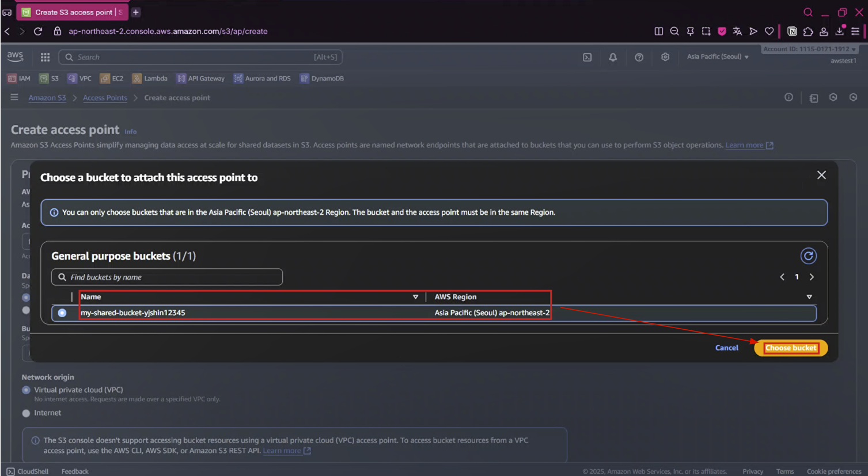The image size is (868, 476).
Task: Open Learn more link in VPC notice
Action: pos(286,451)
